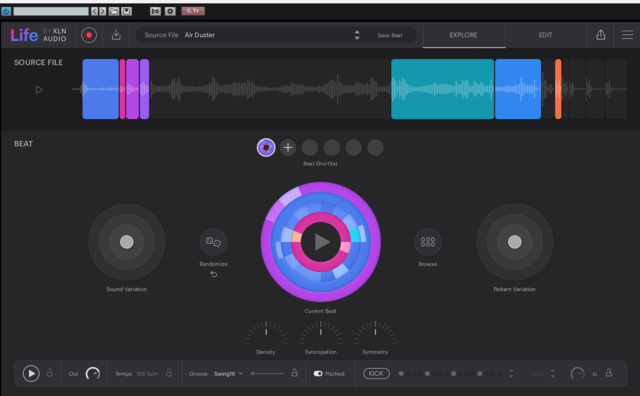The height and width of the screenshot is (396, 640).
Task: Select the teal source slice
Action: [442, 89]
